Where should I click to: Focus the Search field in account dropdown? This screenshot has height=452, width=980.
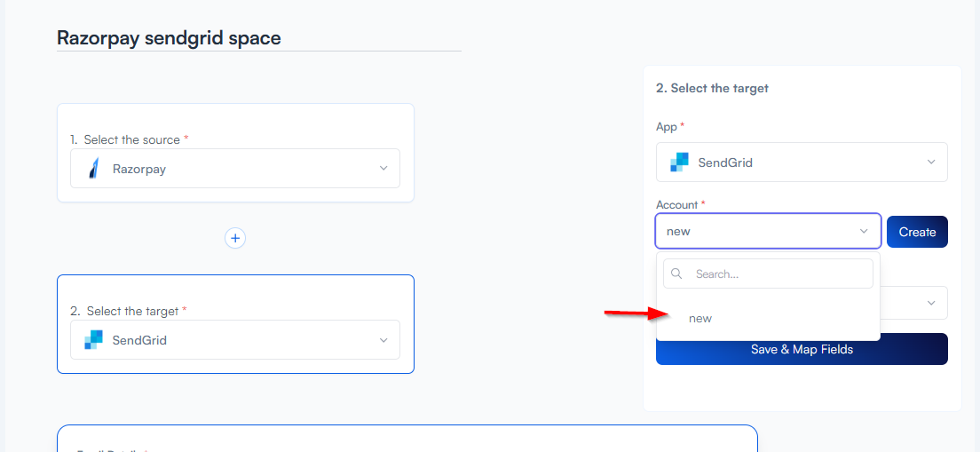(x=777, y=274)
